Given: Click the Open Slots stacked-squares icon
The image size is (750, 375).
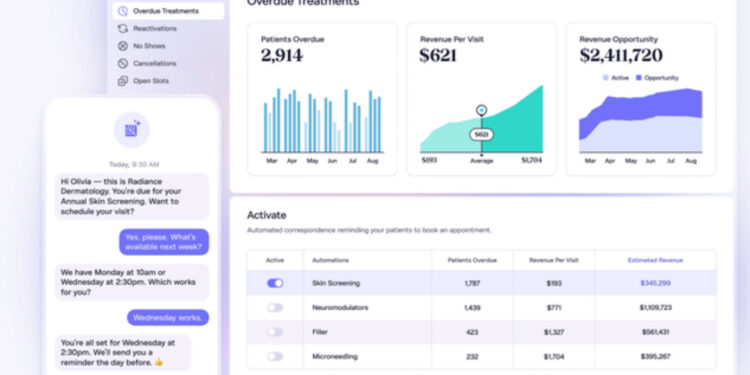Looking at the screenshot, I should [123, 81].
